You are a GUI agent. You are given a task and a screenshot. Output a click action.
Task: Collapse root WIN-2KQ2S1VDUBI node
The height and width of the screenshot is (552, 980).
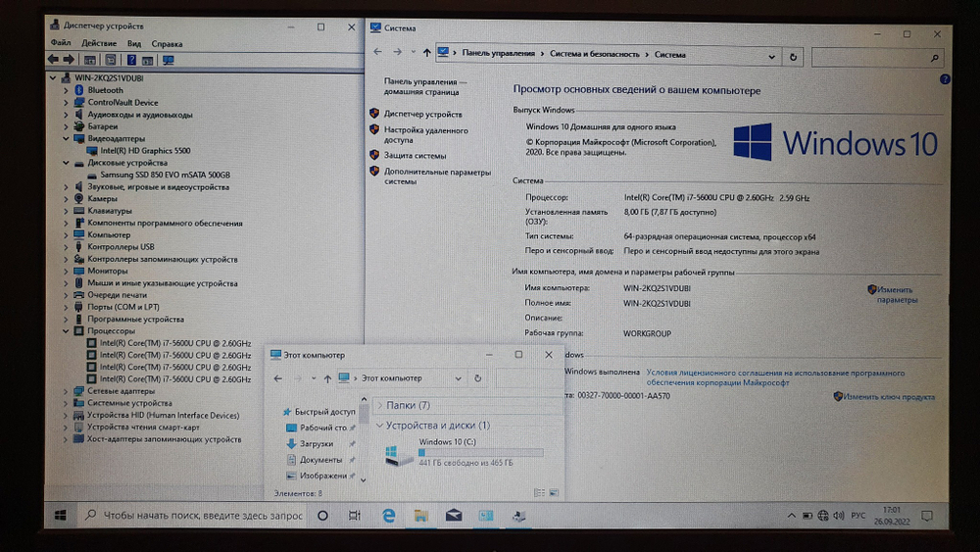point(53,78)
